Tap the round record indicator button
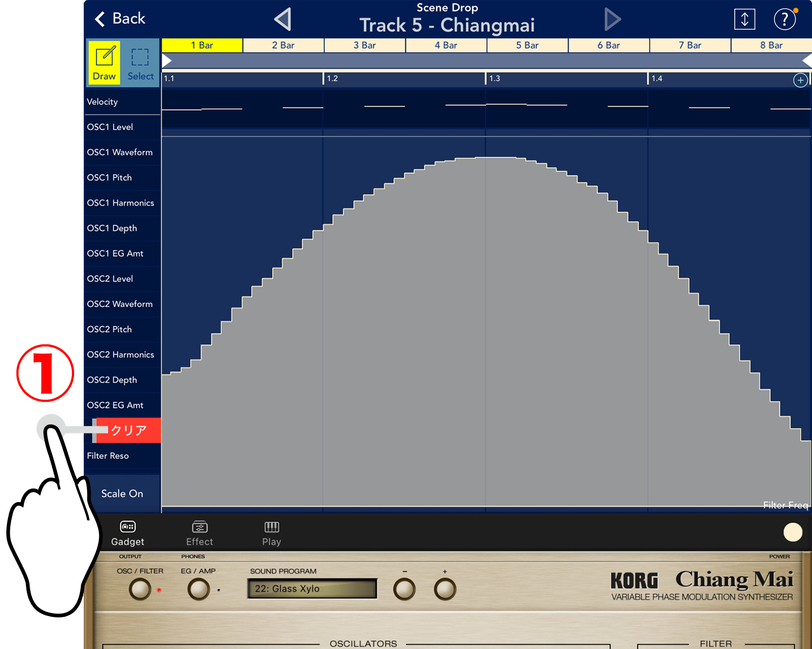Screen dimensions: 812x649 793,532
